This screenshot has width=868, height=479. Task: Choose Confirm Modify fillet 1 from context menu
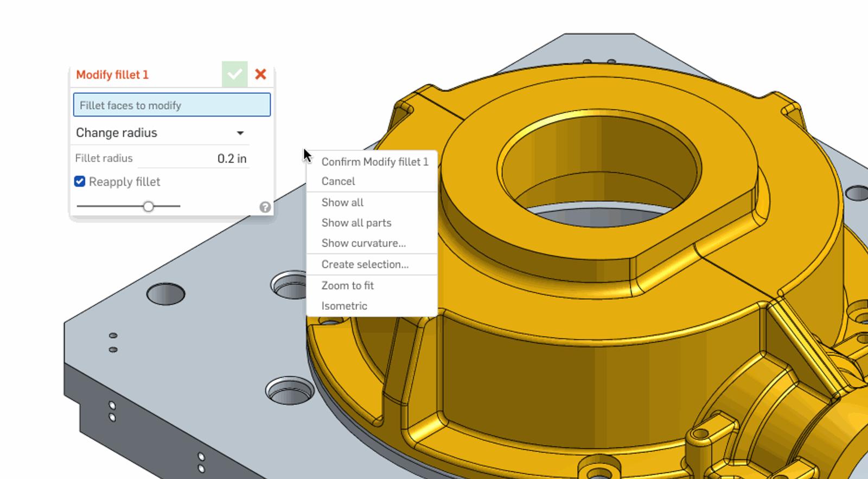[374, 162]
